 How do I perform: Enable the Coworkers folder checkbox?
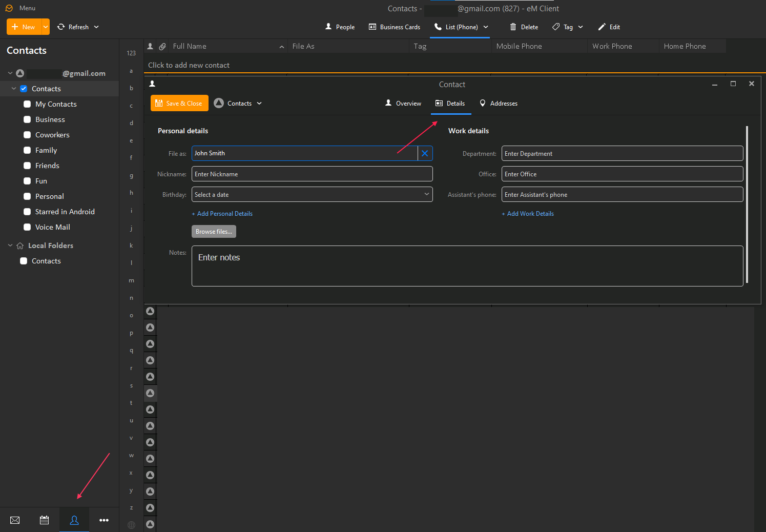(27, 135)
